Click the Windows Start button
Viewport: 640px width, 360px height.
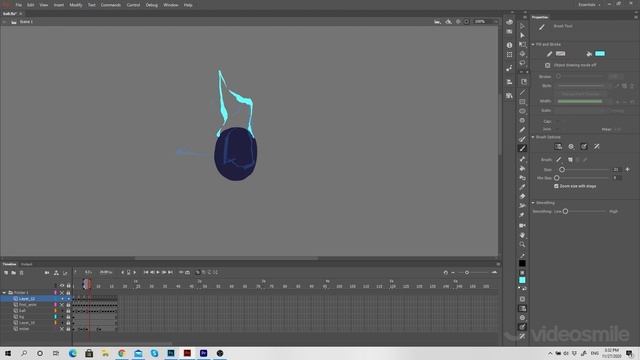[x=7, y=353]
